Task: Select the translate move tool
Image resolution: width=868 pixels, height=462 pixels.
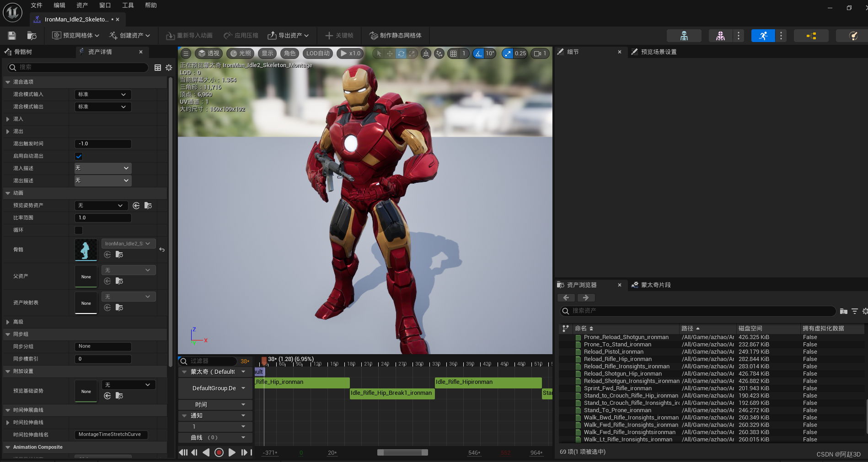Action: coord(390,53)
